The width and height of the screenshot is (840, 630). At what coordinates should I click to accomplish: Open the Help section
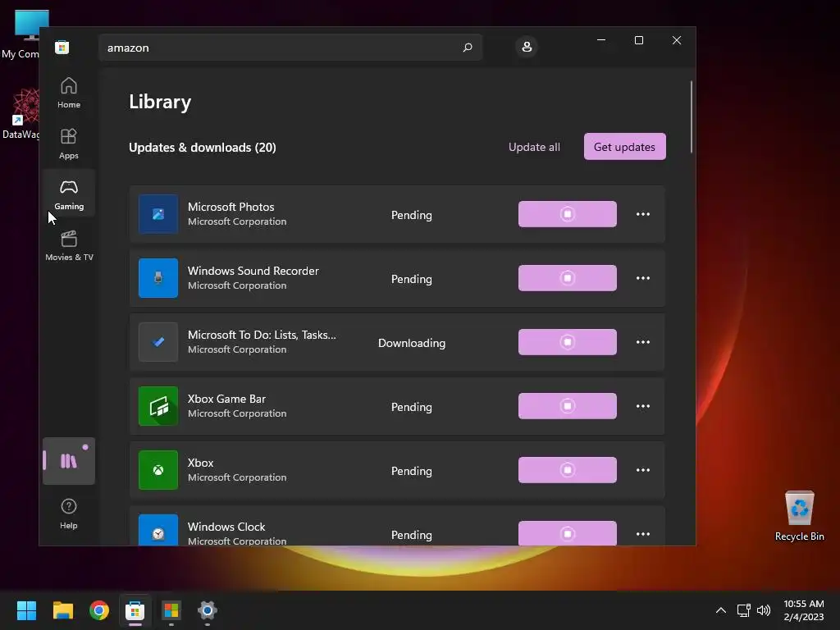[x=69, y=514]
